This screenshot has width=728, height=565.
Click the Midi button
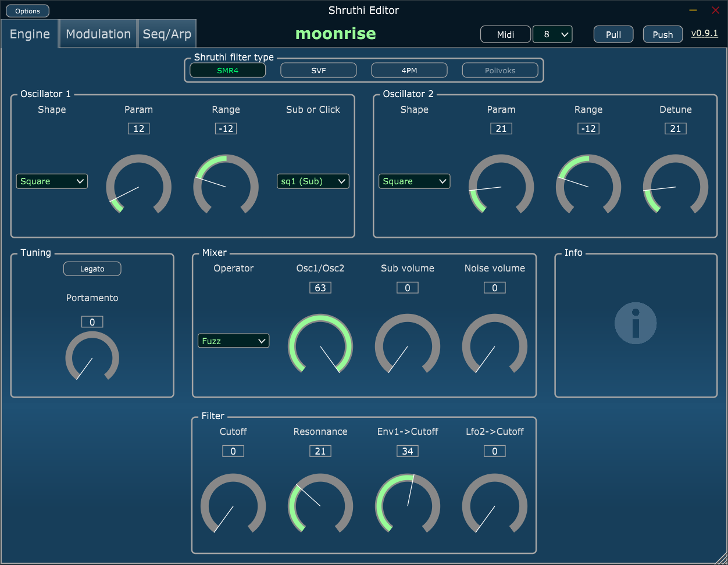(506, 34)
